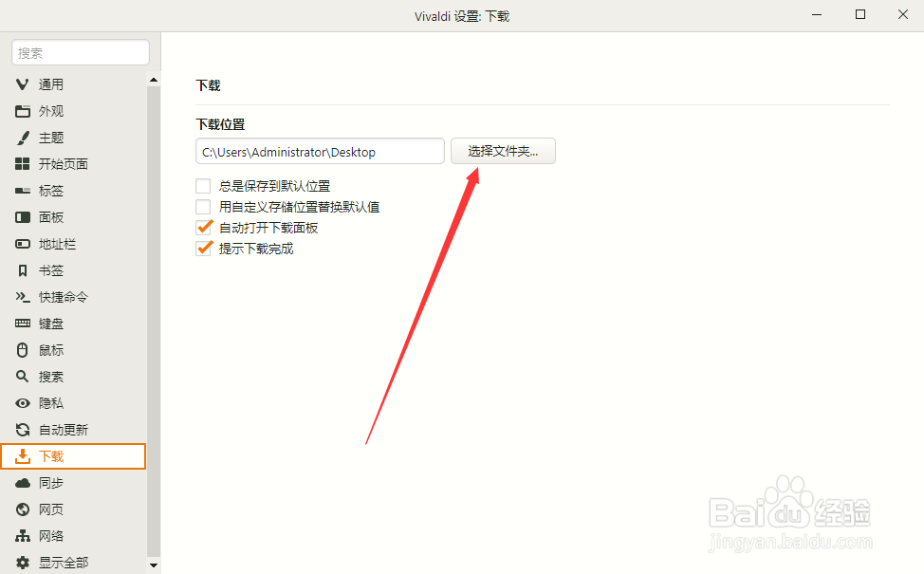Click the 自动更新 refresh icon
Viewport: 924px width, 574px height.
[x=23, y=430]
